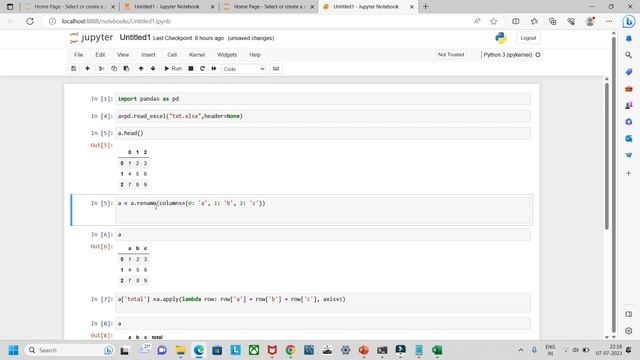Viewport: 640px width, 360px height.
Task: Click the import pandas as pd cell
Action: coord(323,99)
